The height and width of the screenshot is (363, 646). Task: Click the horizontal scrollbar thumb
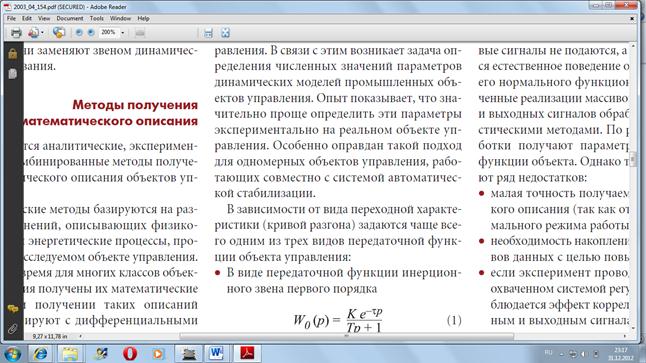(x=347, y=337)
